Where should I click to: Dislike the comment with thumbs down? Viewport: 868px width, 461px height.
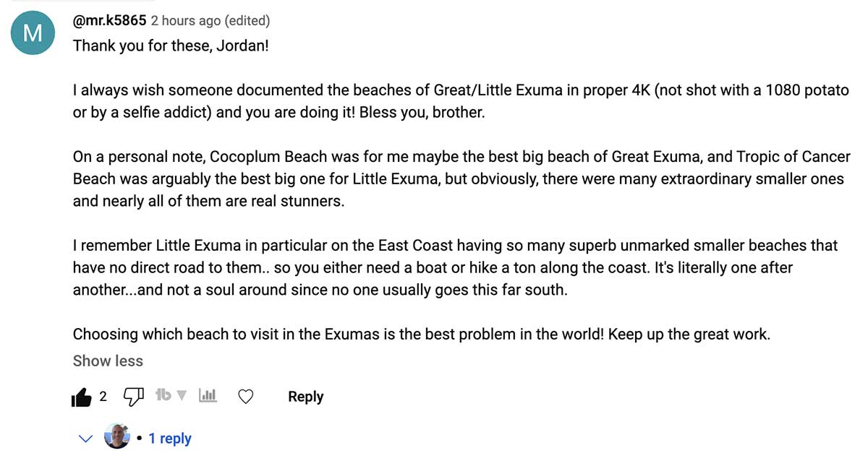pos(134,397)
